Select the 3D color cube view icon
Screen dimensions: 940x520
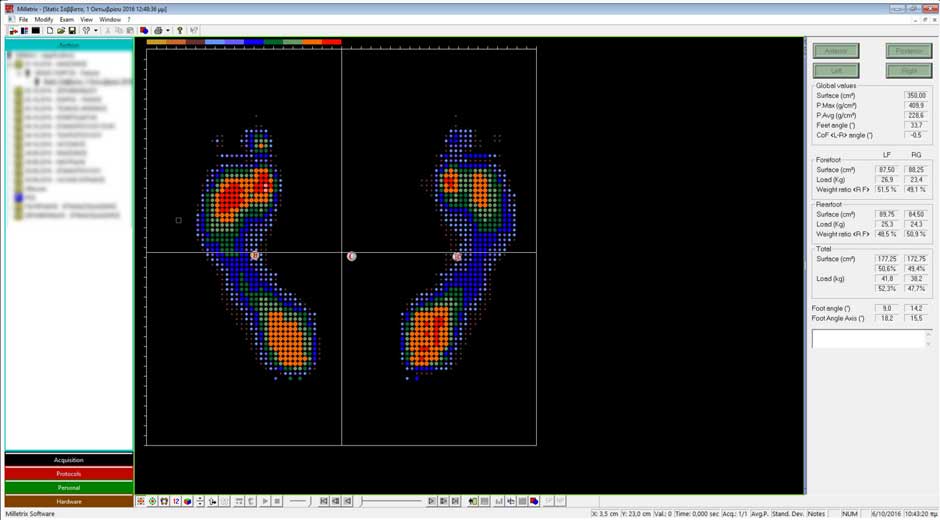(x=187, y=501)
